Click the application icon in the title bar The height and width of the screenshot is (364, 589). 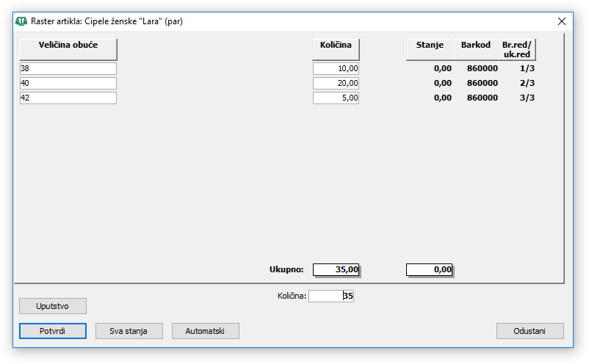[21, 21]
